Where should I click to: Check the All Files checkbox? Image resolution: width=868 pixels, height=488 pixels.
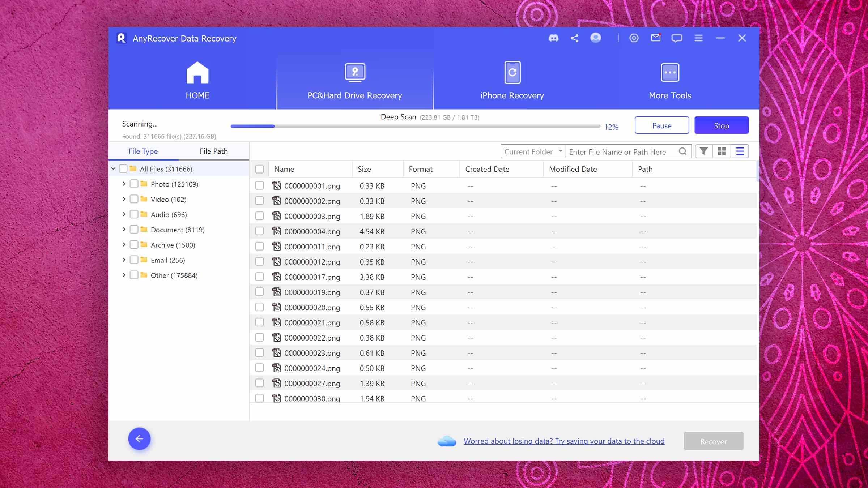[123, 169]
